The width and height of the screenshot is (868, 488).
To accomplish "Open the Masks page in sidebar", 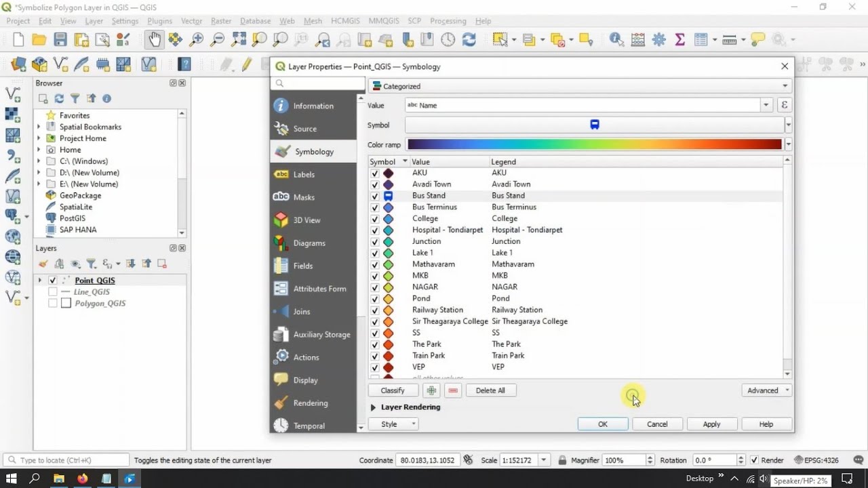I will coord(313,197).
